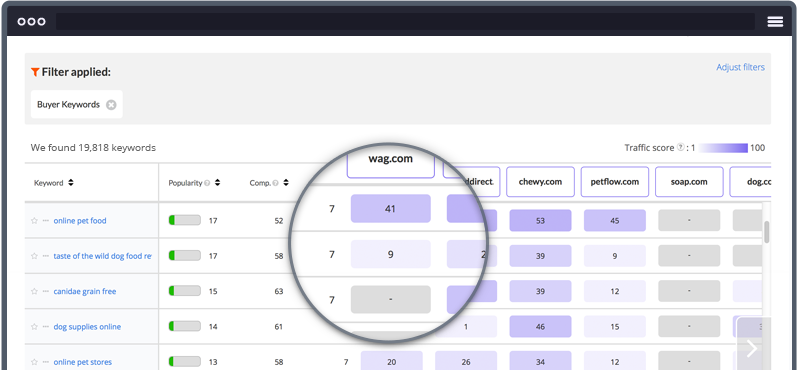The height and width of the screenshot is (370, 798).
Task: Show the Popularity help tooltip icon
Action: (x=207, y=183)
